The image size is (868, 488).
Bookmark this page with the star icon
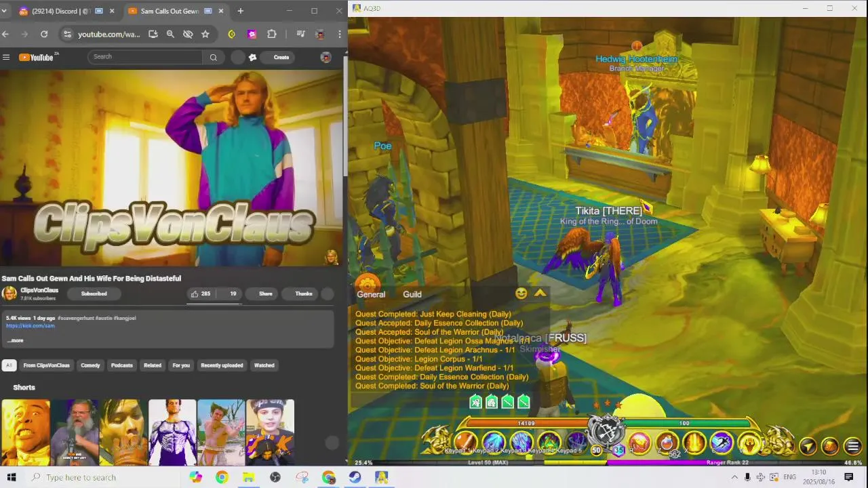click(205, 34)
